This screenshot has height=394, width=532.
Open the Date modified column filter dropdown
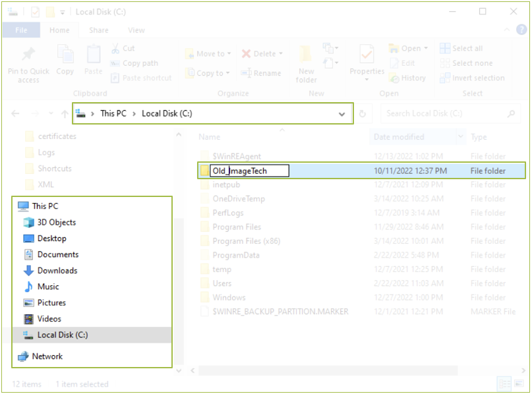pyautogui.click(x=460, y=137)
